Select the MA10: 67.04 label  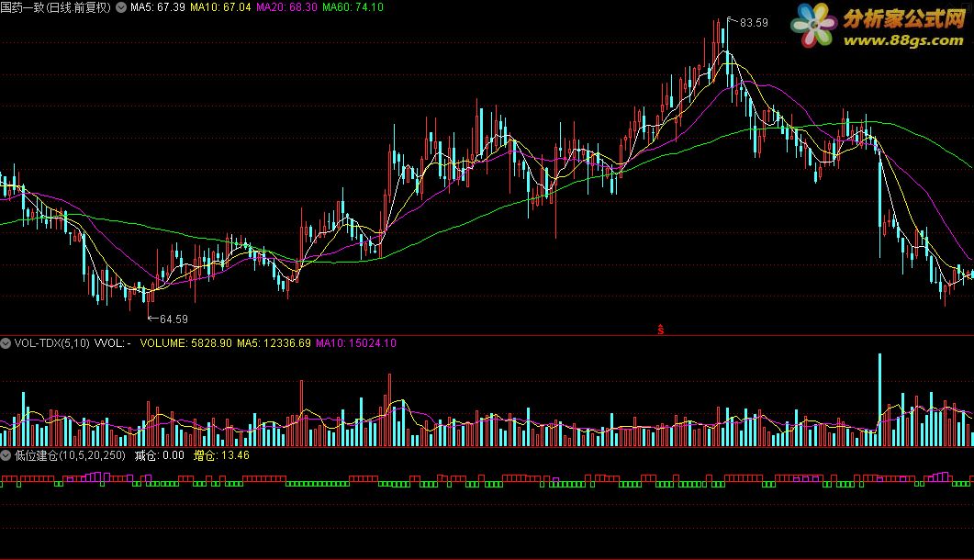[220, 7]
